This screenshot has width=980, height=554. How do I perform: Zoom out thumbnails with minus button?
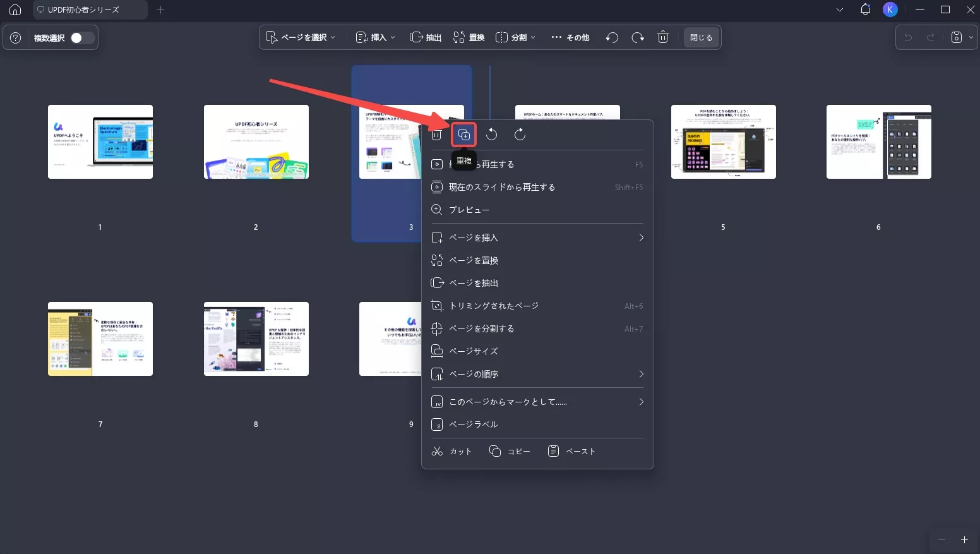click(x=941, y=540)
